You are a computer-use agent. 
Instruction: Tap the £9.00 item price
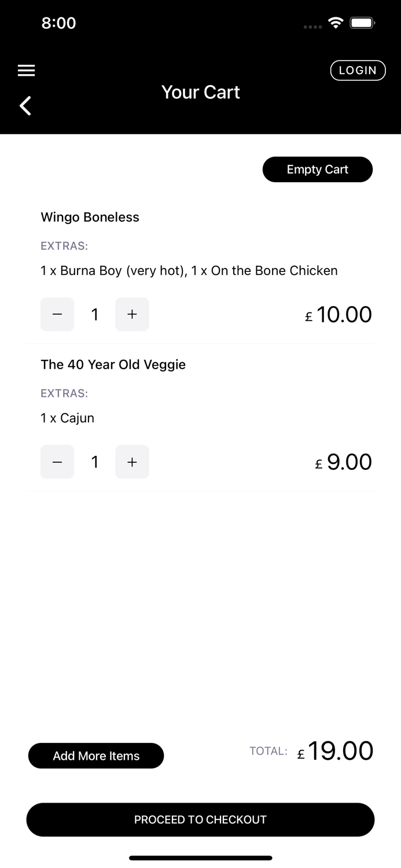(x=344, y=462)
